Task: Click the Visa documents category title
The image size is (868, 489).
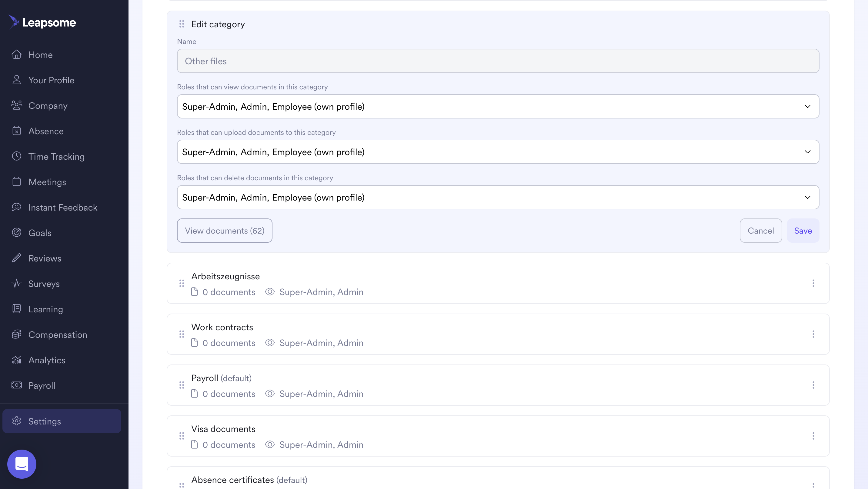Action: click(223, 429)
